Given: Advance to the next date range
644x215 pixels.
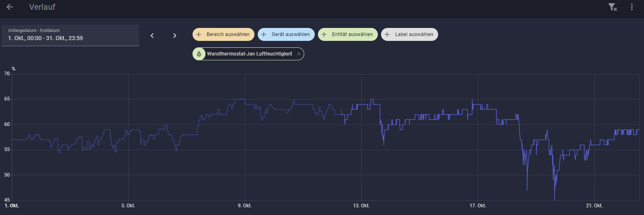Looking at the screenshot, I should click(x=175, y=36).
